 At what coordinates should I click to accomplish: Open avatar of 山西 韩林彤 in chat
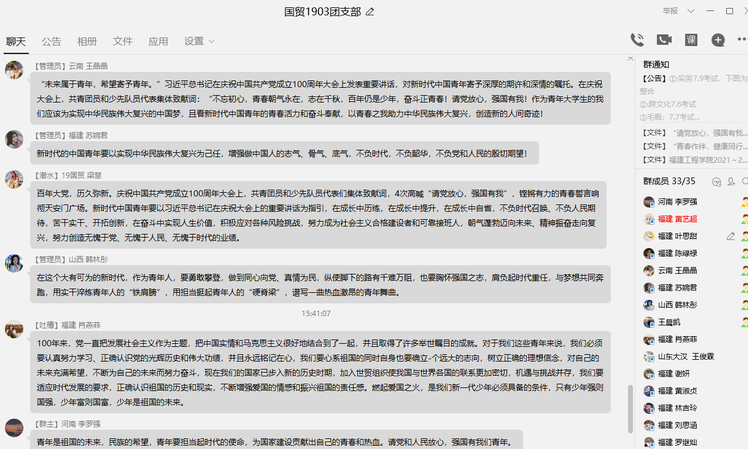(14, 263)
